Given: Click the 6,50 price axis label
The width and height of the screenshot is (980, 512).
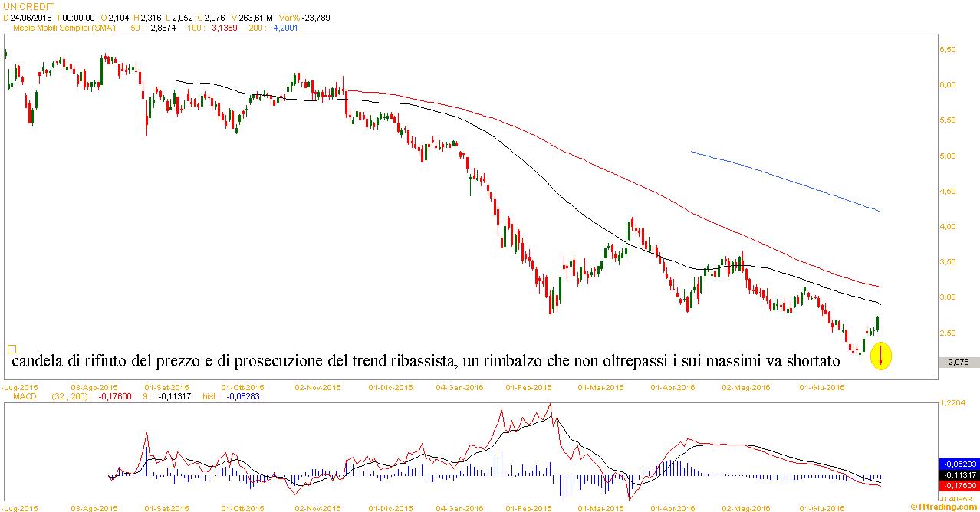Looking at the screenshot, I should click(x=947, y=49).
